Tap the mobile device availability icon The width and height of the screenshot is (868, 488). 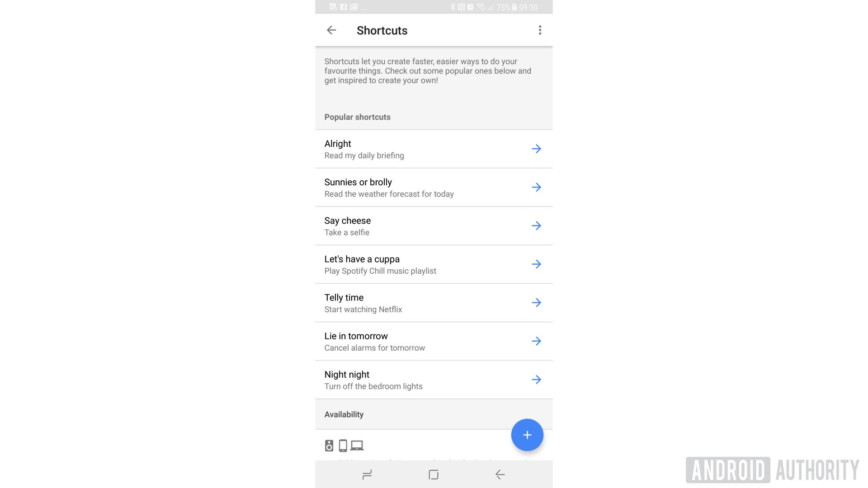point(342,446)
